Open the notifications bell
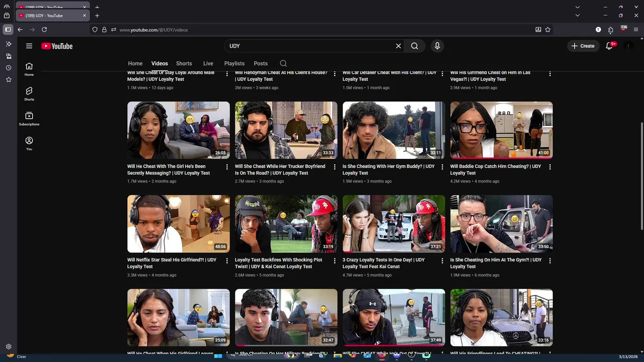 click(x=609, y=46)
